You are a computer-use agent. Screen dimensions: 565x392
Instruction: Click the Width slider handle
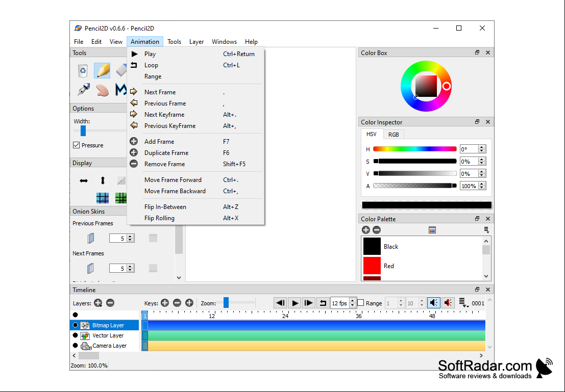coord(83,130)
